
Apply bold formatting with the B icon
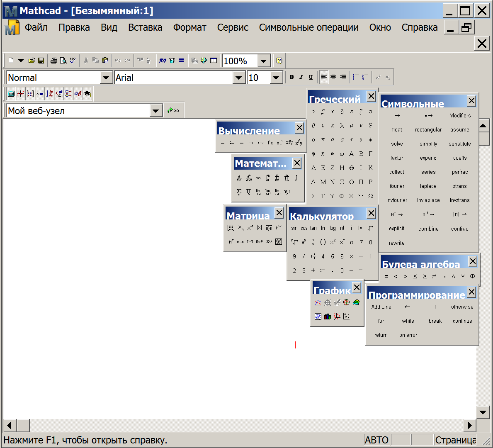[292, 77]
